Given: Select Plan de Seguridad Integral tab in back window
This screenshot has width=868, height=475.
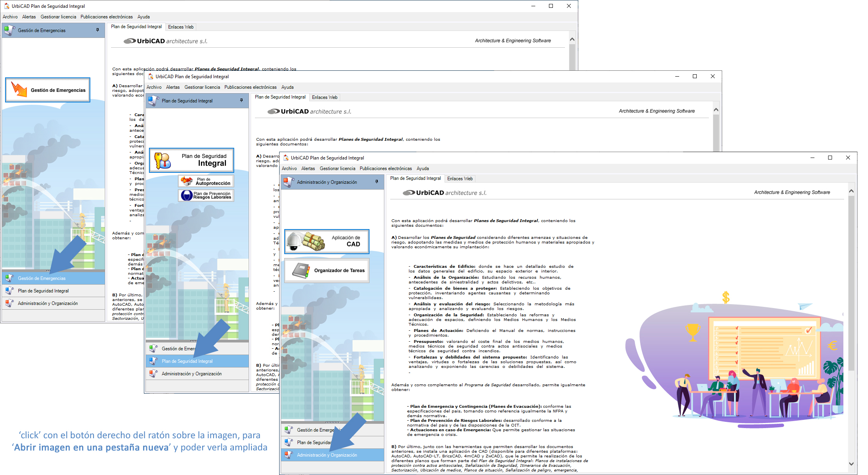Looking at the screenshot, I should 136,27.
